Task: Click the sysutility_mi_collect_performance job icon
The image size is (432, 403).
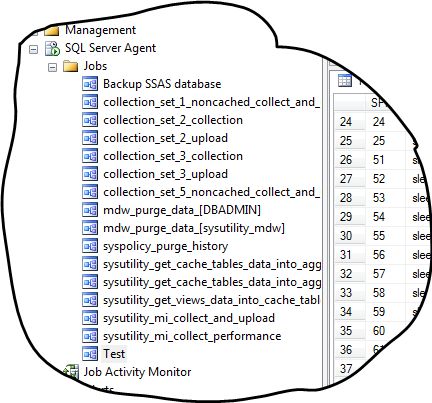Action: 90,336
